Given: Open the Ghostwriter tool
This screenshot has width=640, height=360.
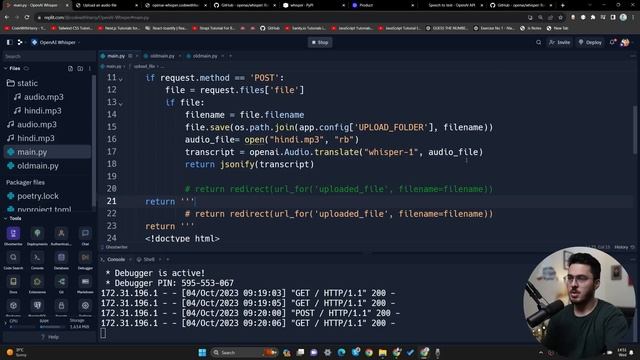Looking at the screenshot, I should (13, 233).
